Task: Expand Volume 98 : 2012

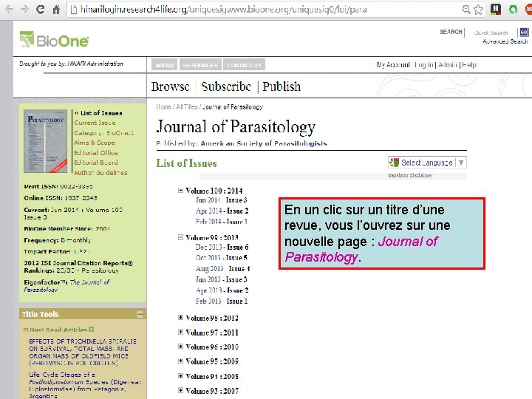Action: pyautogui.click(x=181, y=318)
